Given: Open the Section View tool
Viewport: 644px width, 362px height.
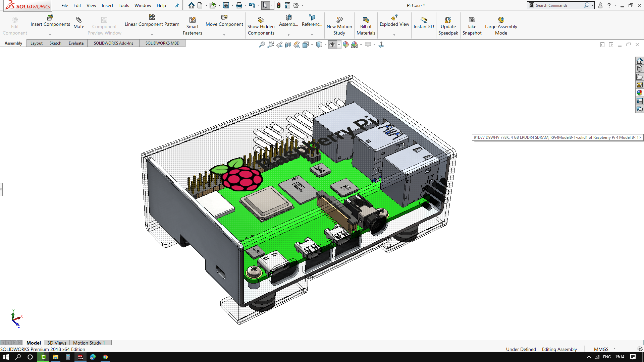Looking at the screenshot, I should tap(288, 45).
